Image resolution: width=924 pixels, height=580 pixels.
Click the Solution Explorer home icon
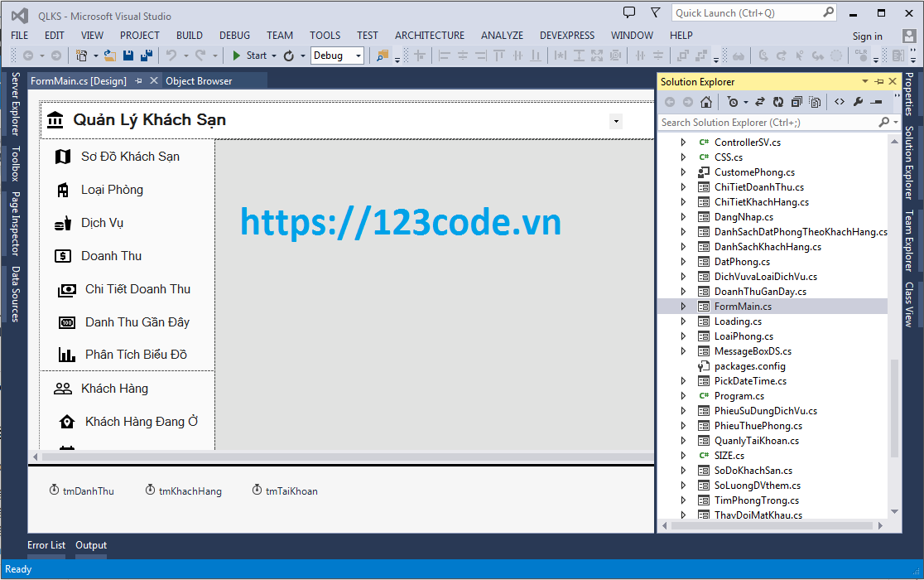[x=707, y=101]
